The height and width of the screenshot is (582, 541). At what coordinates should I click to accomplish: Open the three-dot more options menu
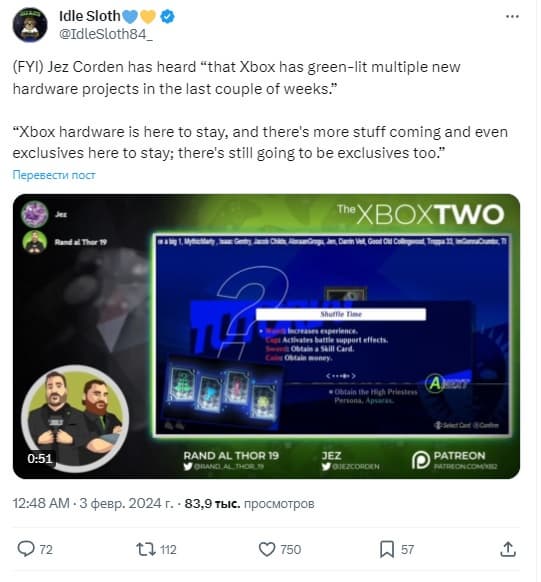(512, 16)
